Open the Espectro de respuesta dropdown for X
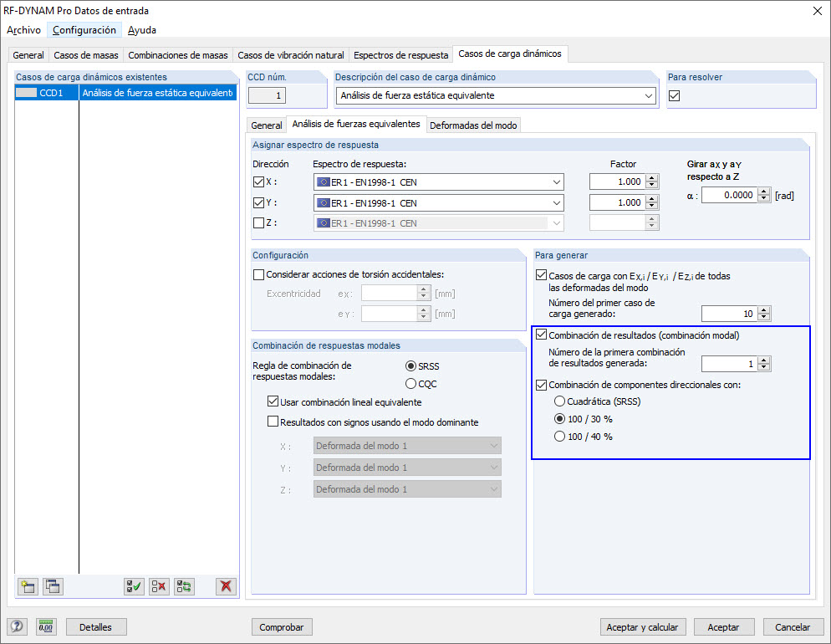The height and width of the screenshot is (644, 831). pos(556,181)
